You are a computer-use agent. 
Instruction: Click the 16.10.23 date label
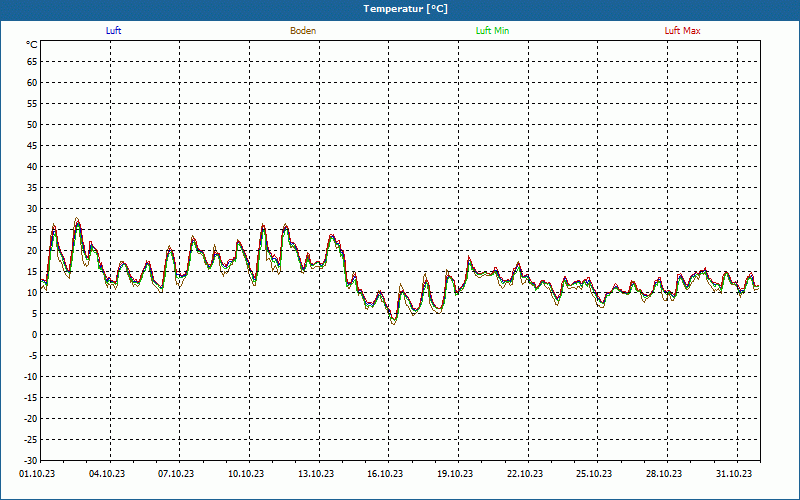[x=385, y=474]
